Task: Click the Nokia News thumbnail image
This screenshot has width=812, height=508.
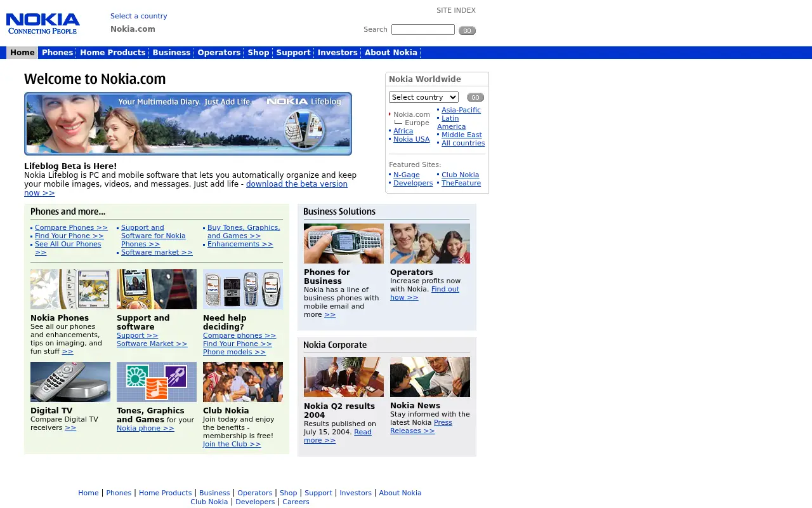Action: (x=430, y=377)
